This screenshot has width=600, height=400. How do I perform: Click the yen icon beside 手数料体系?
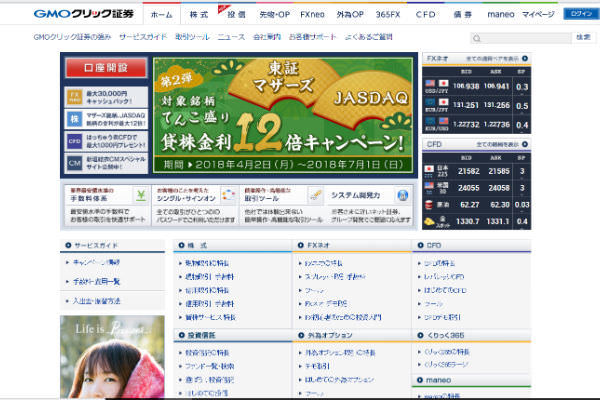pyautogui.click(x=141, y=195)
